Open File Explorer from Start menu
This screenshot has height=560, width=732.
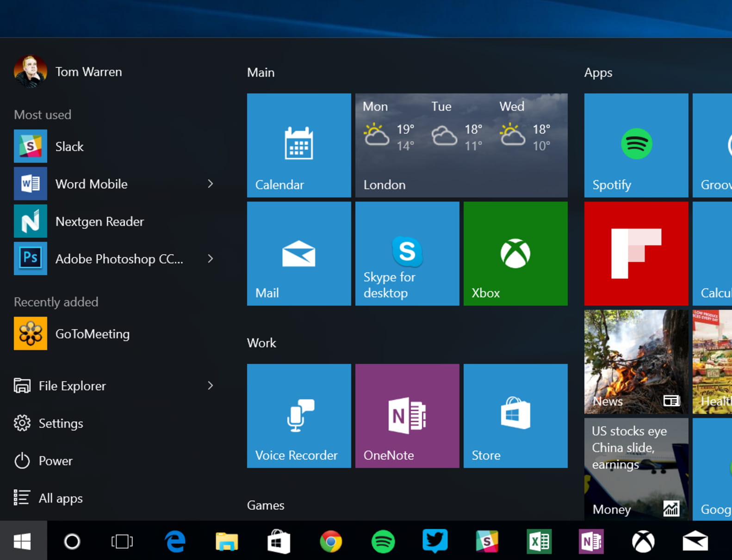click(60, 386)
